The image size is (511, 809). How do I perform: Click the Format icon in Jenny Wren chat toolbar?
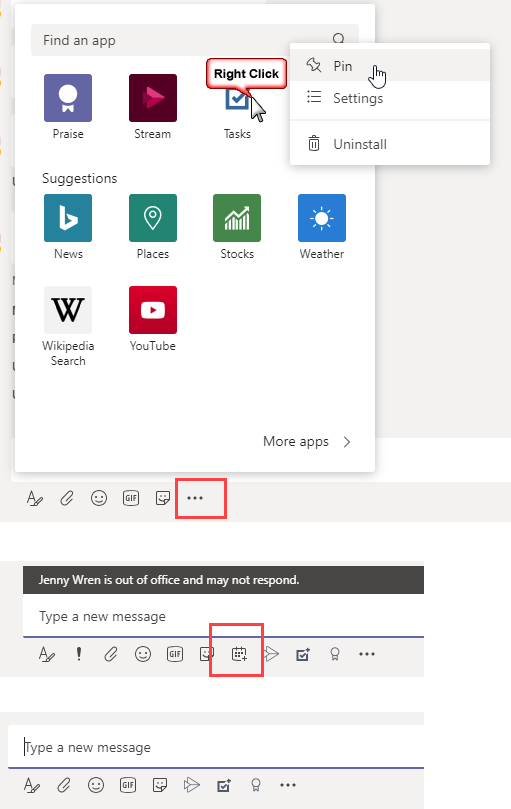[x=47, y=654]
